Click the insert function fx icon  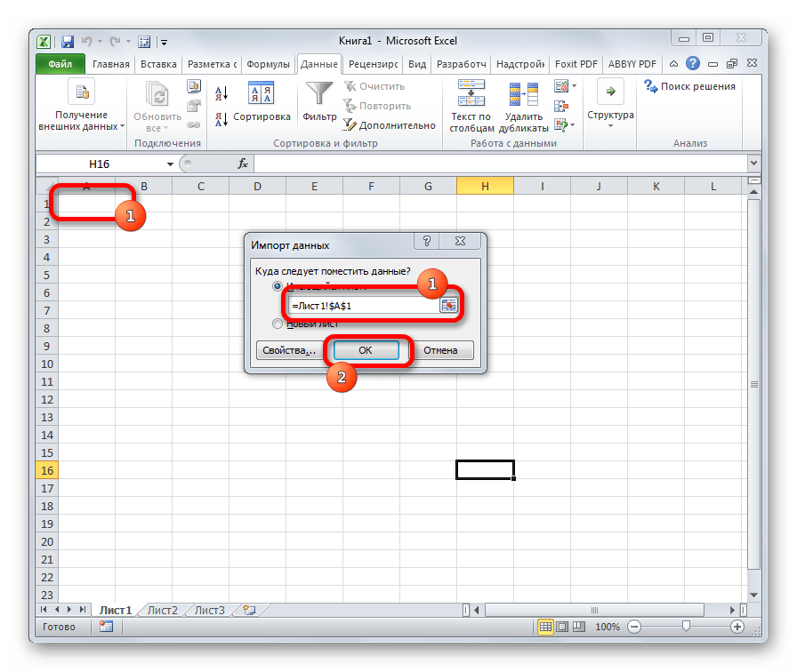click(x=242, y=164)
